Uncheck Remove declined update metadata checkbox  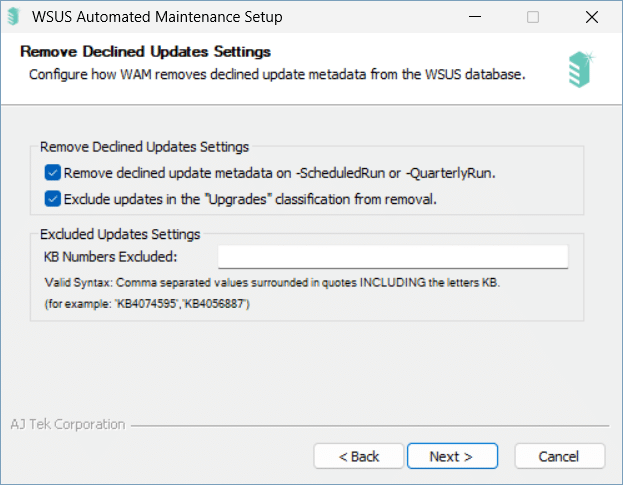[x=52, y=173]
